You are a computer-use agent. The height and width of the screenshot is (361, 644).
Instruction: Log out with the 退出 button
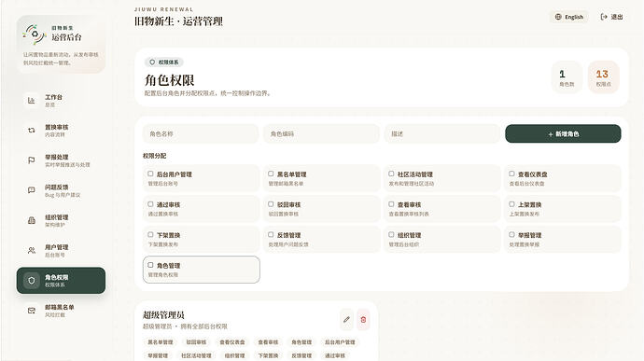click(x=612, y=17)
